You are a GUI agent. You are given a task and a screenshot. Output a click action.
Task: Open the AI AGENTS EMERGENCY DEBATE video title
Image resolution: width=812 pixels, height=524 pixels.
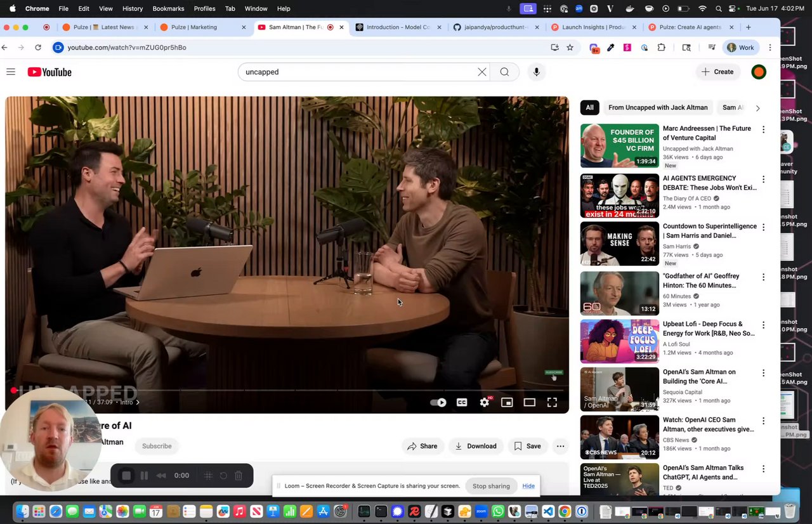(710, 183)
